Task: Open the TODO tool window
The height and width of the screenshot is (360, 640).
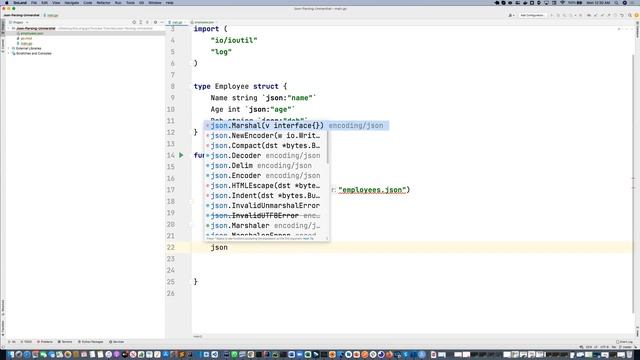Action: click(26, 342)
